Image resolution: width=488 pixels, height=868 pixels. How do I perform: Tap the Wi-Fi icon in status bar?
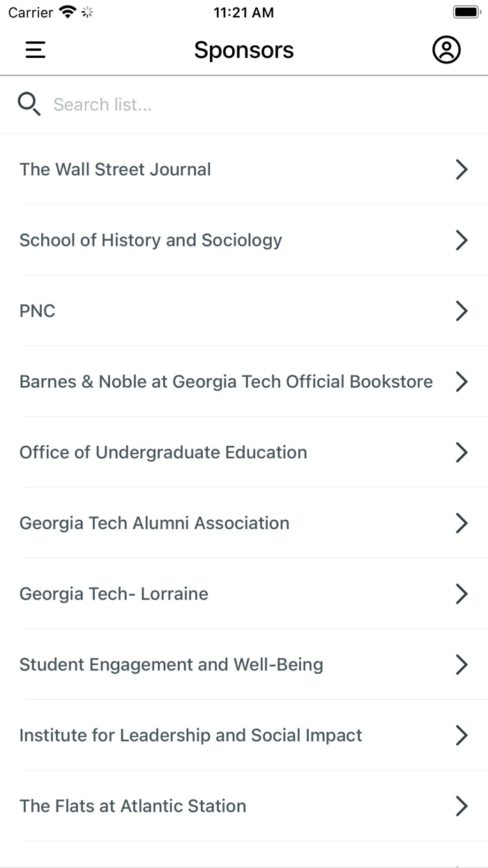pyautogui.click(x=67, y=11)
